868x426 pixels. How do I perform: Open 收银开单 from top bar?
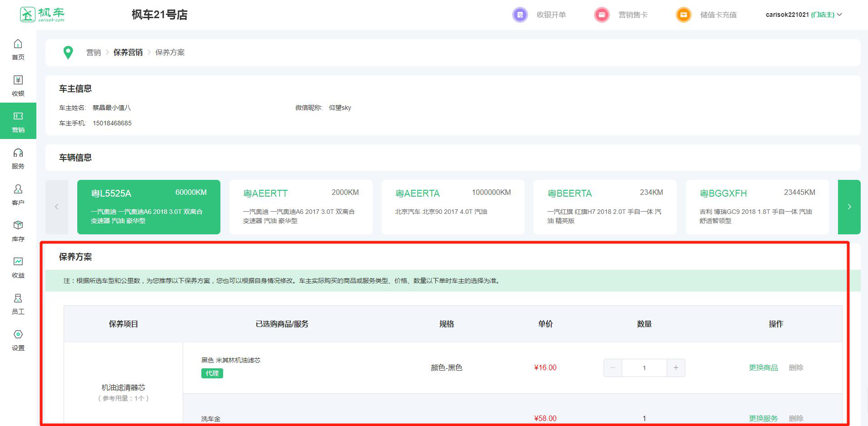pyautogui.click(x=551, y=15)
